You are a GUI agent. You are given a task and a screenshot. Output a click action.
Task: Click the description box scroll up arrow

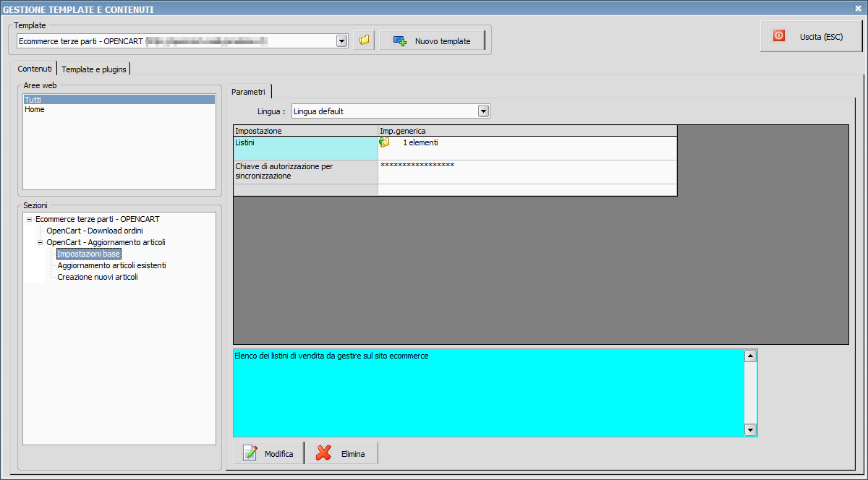[x=750, y=356]
